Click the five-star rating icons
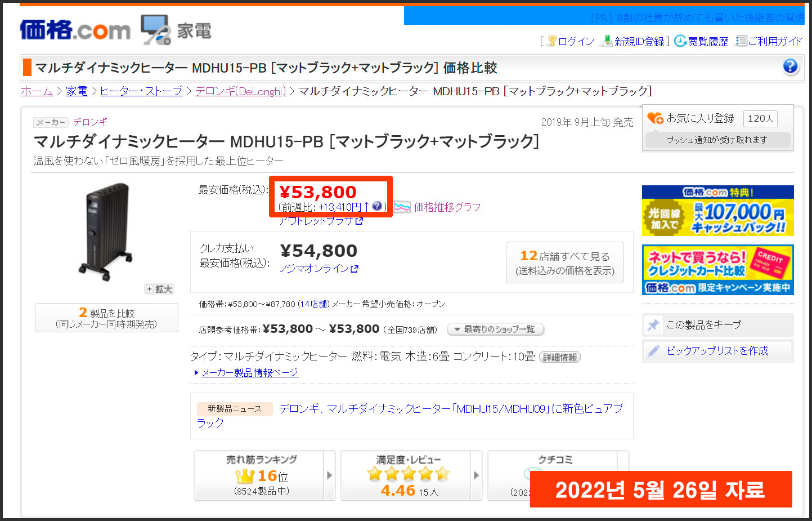 click(x=409, y=474)
